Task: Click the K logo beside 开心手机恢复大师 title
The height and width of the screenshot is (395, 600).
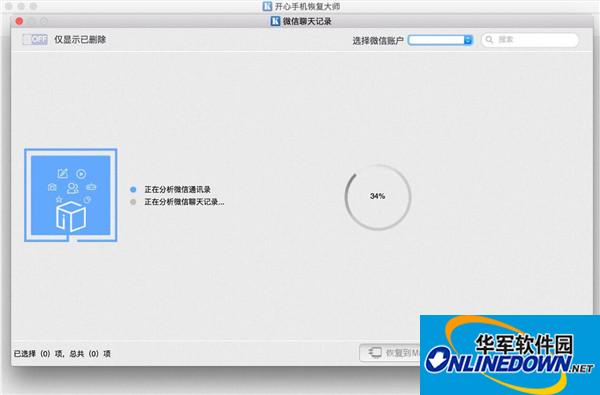Action: point(267,6)
